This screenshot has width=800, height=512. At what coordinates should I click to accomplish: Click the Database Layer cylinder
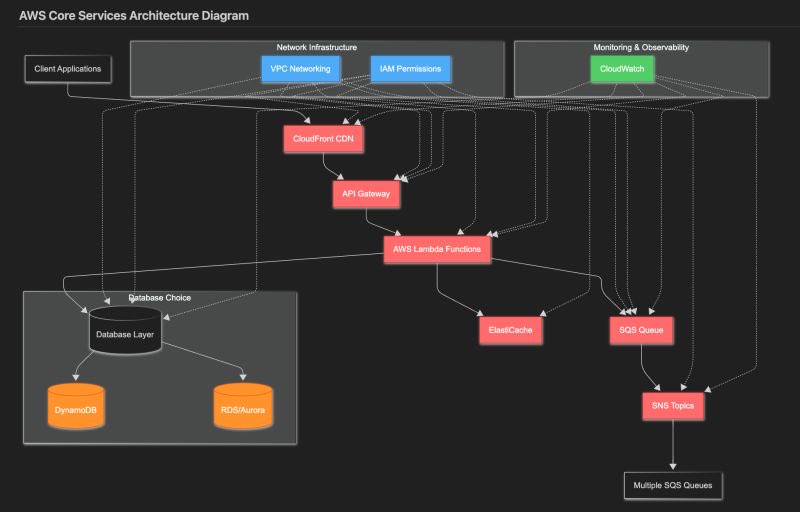125,330
